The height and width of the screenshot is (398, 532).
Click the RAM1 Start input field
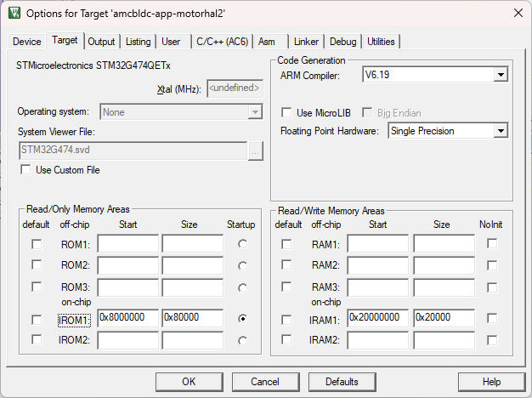pos(378,243)
